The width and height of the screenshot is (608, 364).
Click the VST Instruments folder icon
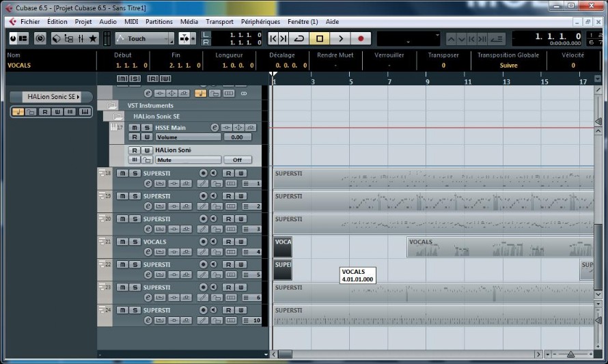[111, 105]
